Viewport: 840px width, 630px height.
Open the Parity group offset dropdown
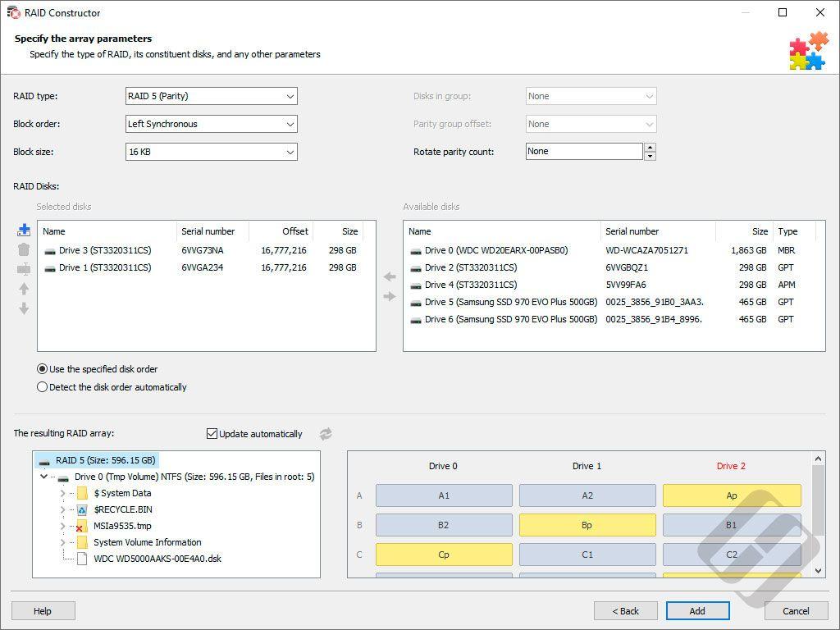point(591,125)
